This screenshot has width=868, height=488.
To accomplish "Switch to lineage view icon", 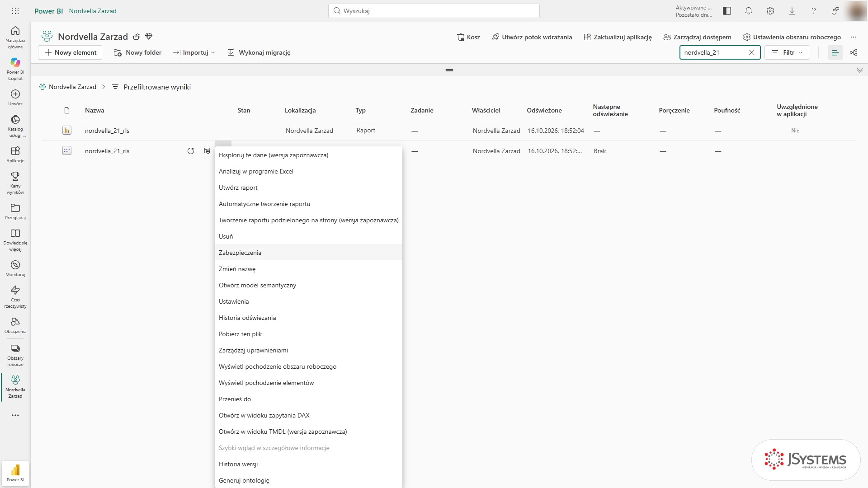I will point(854,52).
